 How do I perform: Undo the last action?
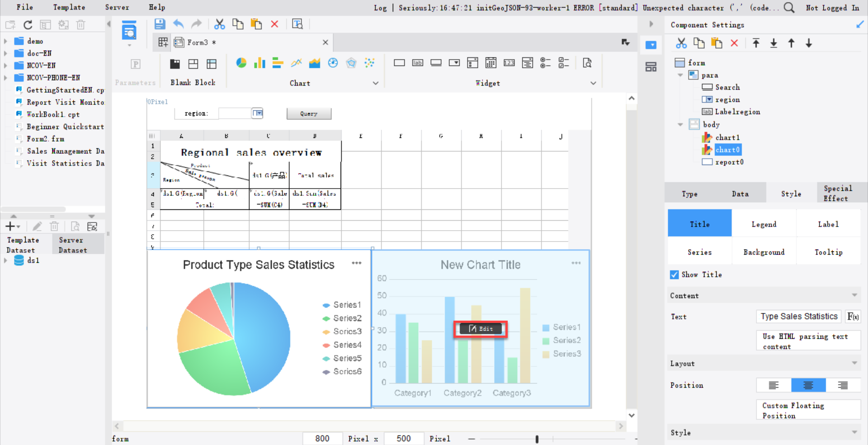(178, 24)
